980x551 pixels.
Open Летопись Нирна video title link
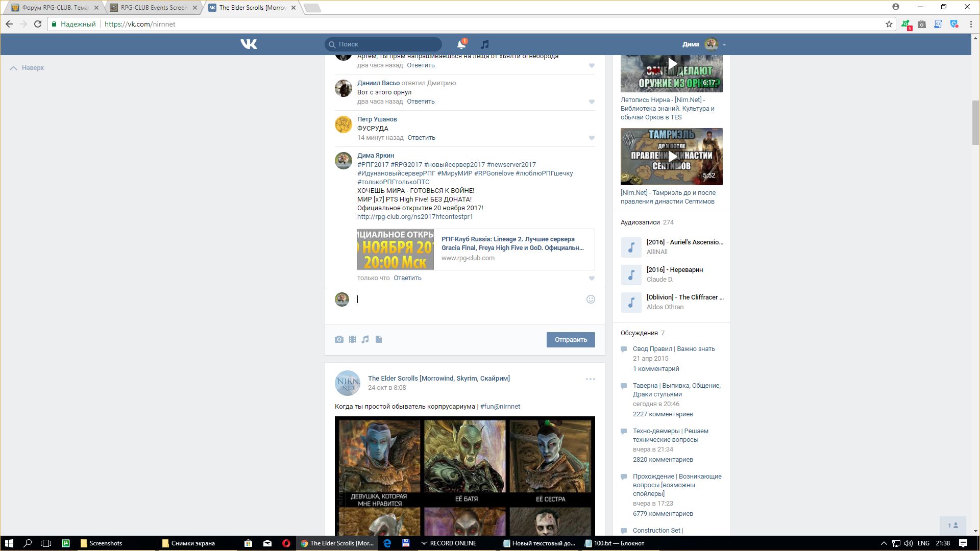coord(668,109)
